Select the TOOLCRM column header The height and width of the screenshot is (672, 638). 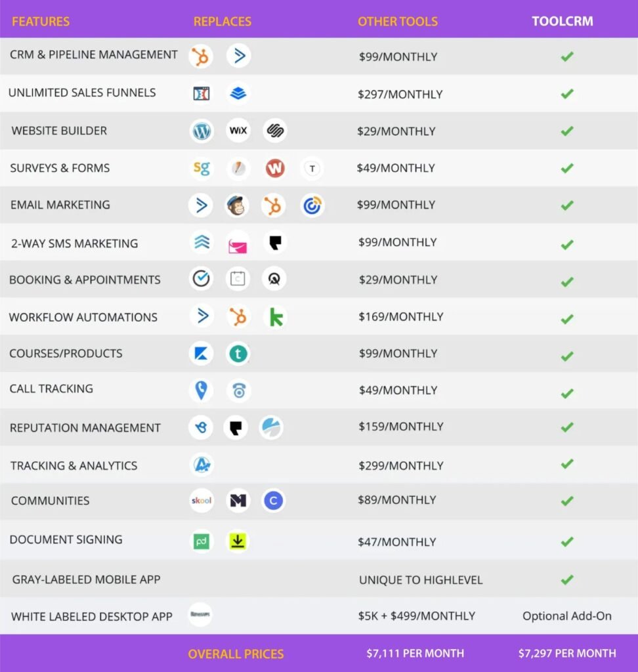(x=563, y=21)
